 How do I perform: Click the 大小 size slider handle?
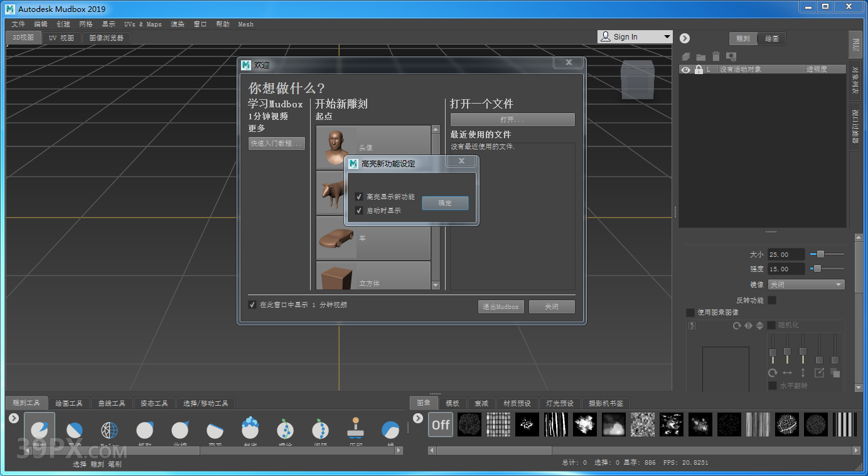[820, 254]
